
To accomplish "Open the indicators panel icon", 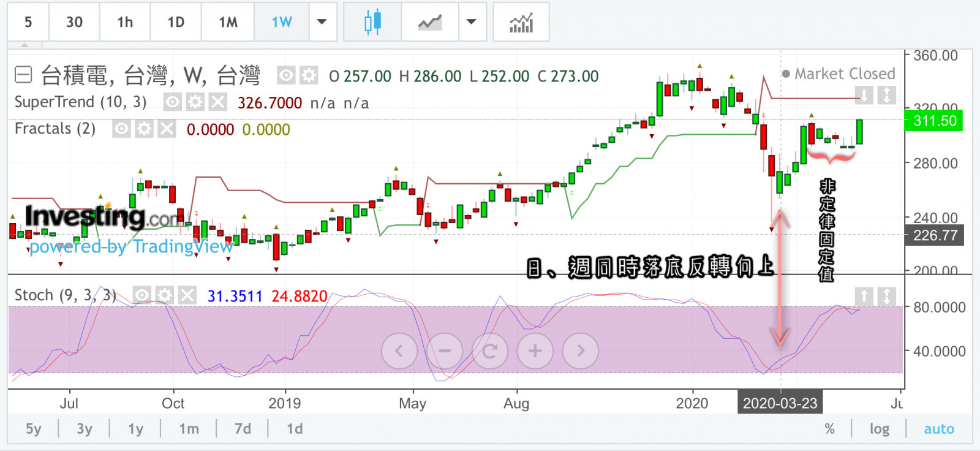I will pyautogui.click(x=521, y=22).
